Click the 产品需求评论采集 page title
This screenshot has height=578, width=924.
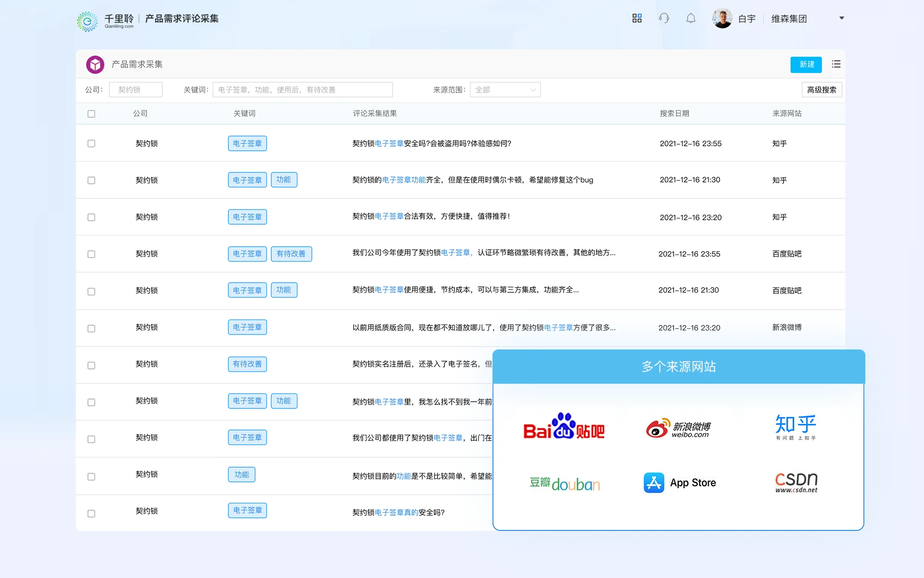[182, 18]
